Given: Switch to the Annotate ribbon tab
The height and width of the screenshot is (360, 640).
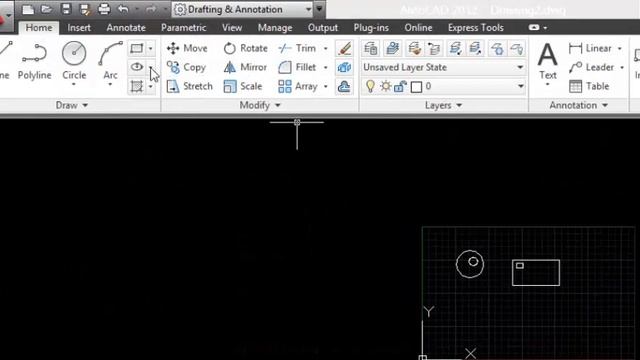Looking at the screenshot, I should [x=126, y=28].
